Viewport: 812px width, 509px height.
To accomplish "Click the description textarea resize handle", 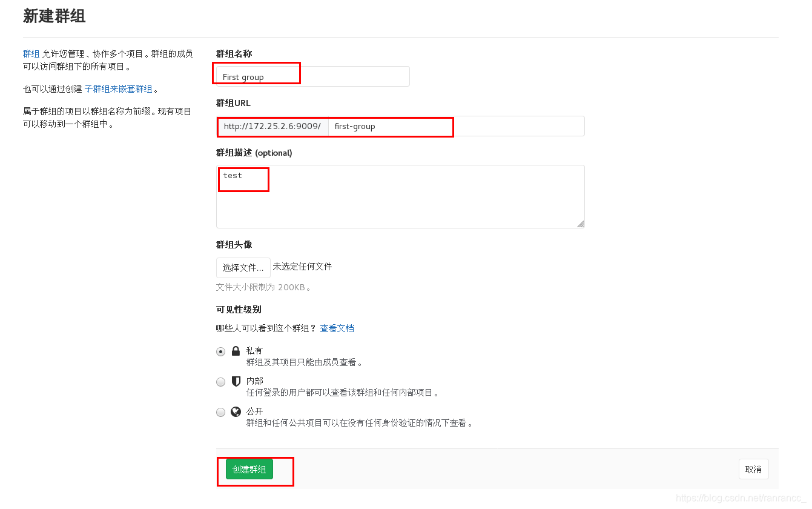I will (x=580, y=224).
